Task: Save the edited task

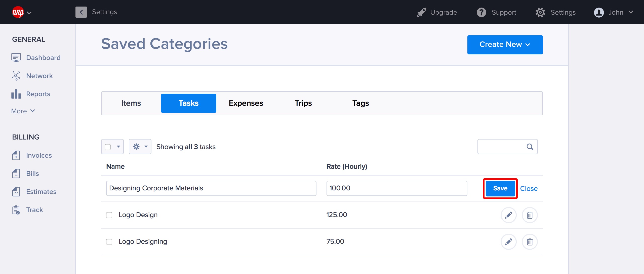Action: (x=500, y=188)
